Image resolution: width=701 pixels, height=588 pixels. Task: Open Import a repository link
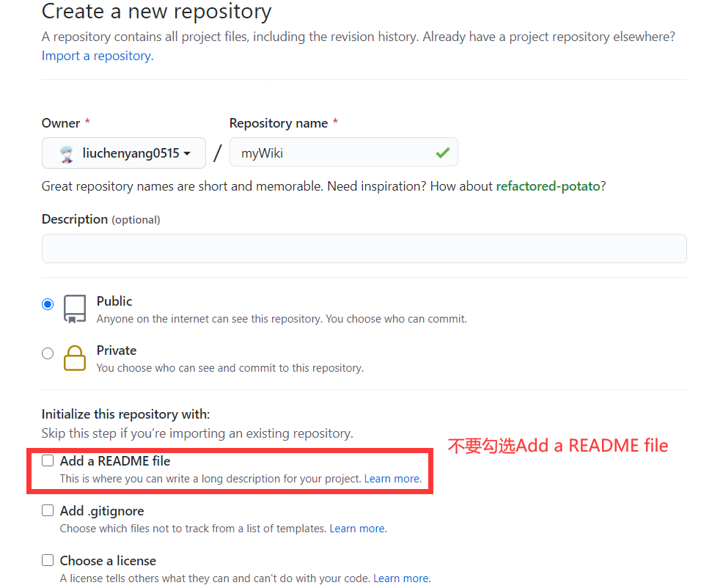click(x=98, y=56)
